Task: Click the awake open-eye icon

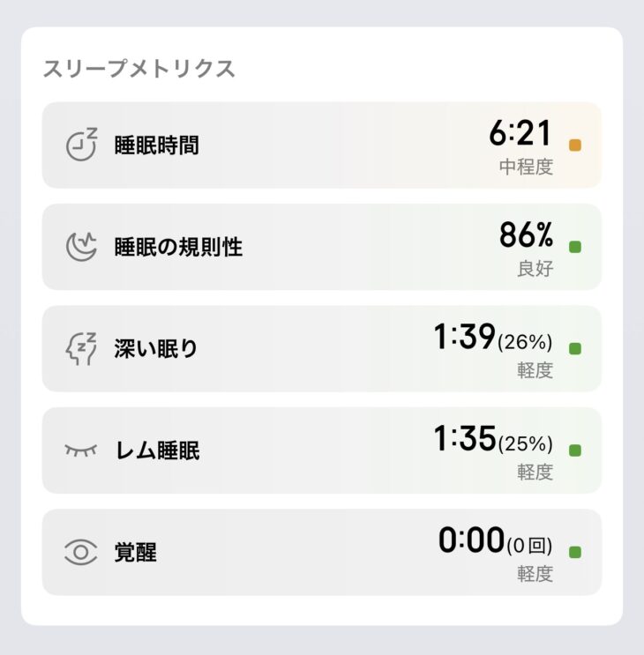Action: point(81,553)
